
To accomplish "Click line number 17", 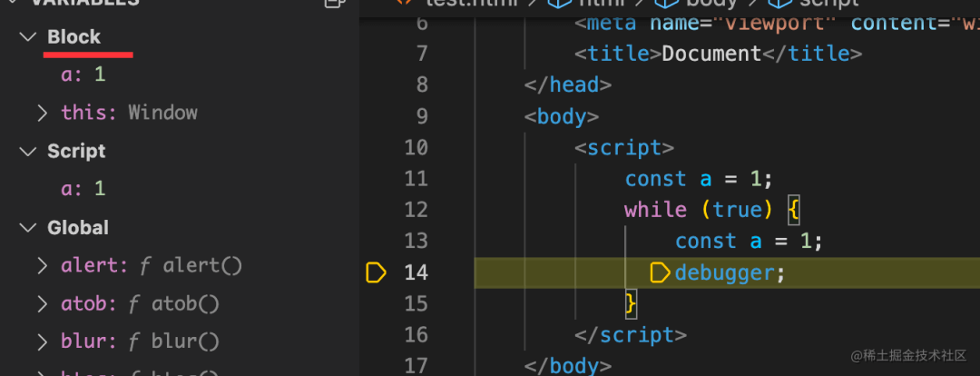I will (416, 365).
